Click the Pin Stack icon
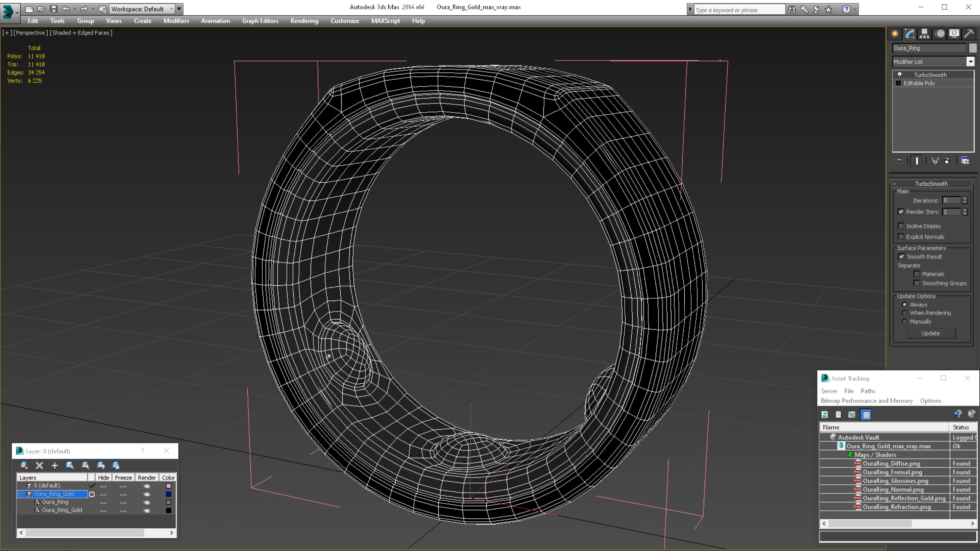This screenshot has height=551, width=980. [899, 161]
